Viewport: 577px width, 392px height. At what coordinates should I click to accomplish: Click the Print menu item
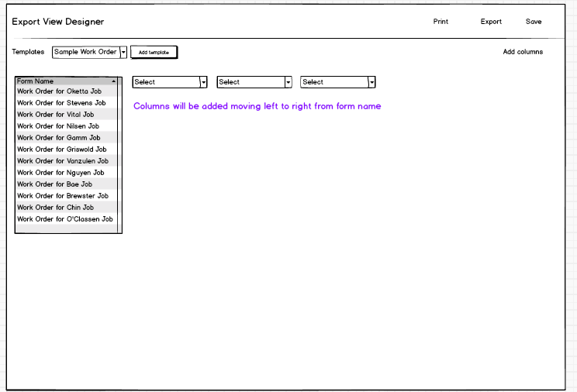[441, 22]
